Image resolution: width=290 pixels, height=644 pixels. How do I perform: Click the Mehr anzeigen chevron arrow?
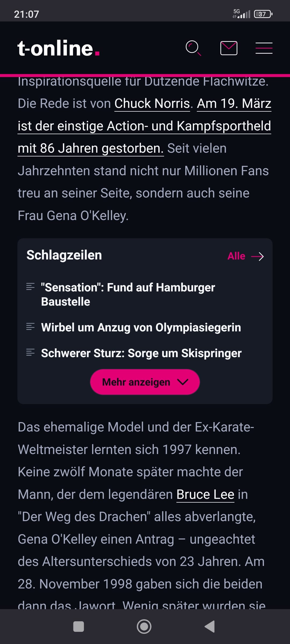click(x=183, y=382)
